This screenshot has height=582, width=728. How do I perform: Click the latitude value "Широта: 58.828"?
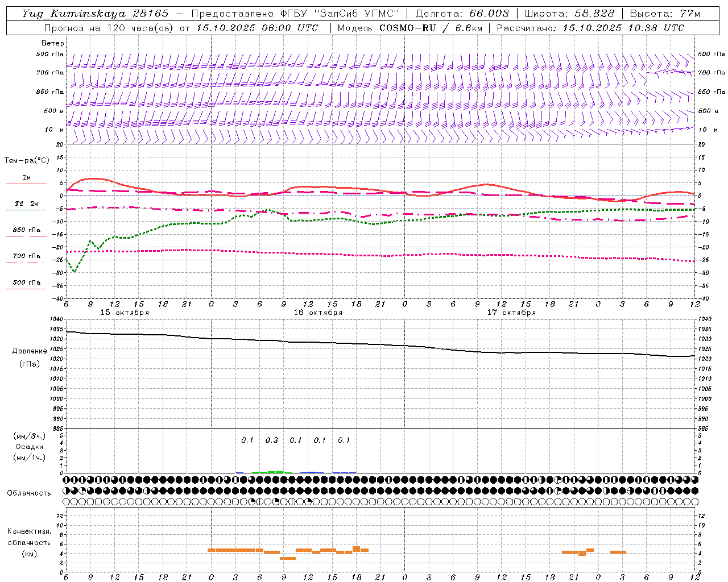click(x=569, y=14)
